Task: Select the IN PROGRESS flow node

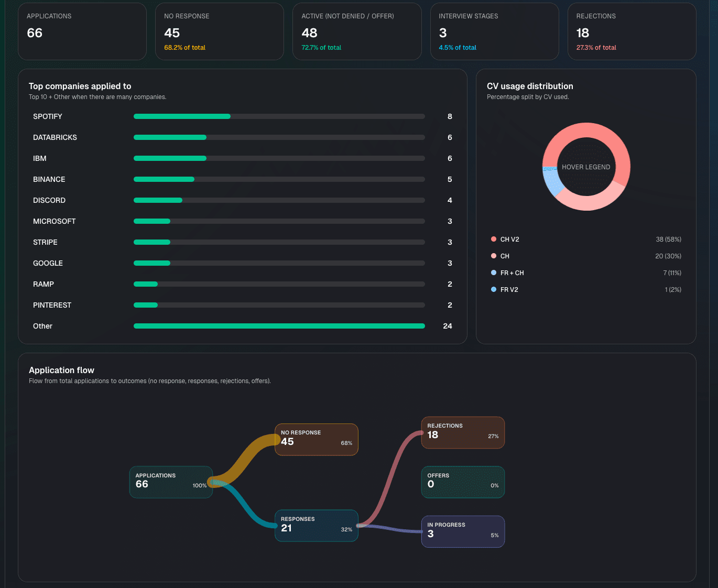Action: 463,531
